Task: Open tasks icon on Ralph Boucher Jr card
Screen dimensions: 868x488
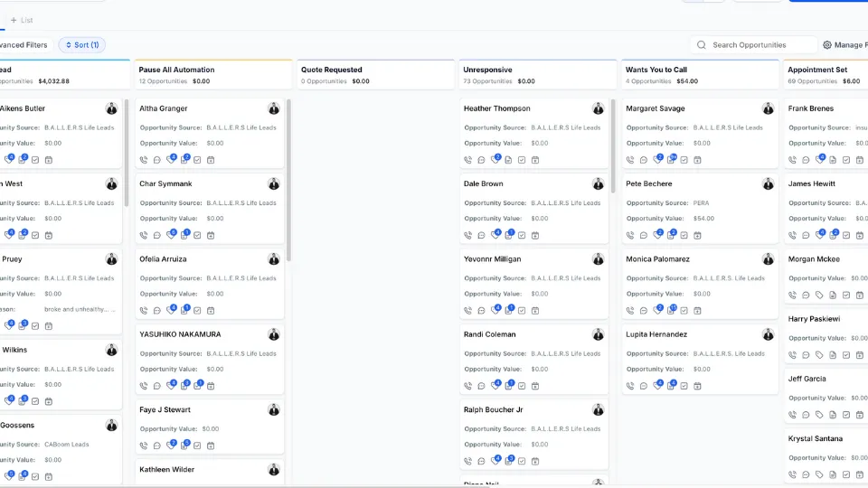Action: (x=522, y=461)
